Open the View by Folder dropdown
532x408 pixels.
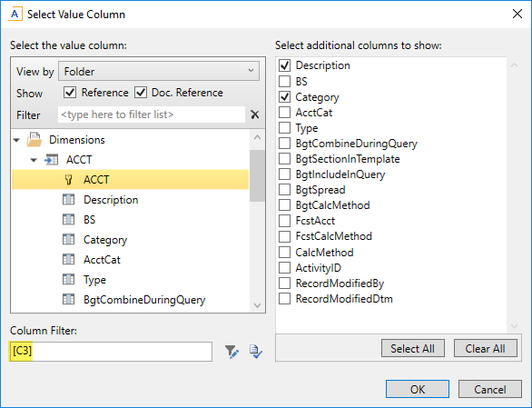pos(159,71)
